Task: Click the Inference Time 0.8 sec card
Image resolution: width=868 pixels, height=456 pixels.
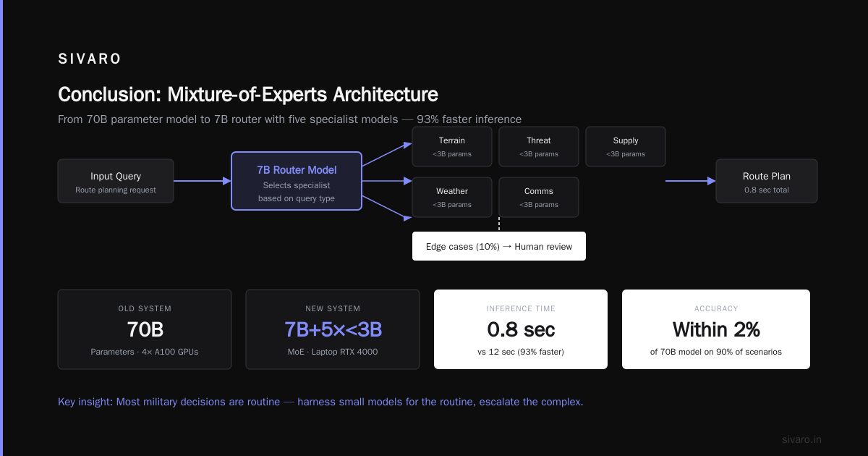Action: click(x=521, y=329)
